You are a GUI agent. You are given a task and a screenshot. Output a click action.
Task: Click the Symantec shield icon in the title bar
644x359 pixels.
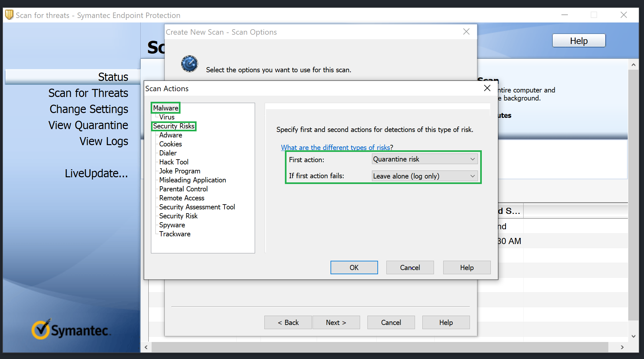tap(9, 15)
